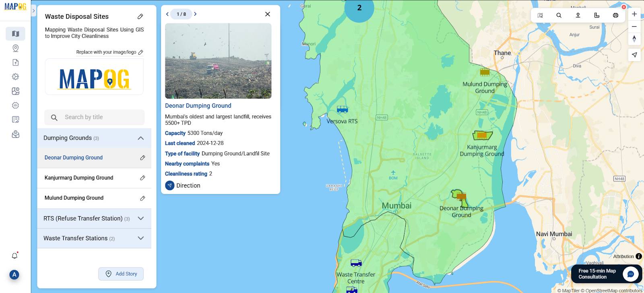Screen dimensions: 644x293
Task: Click the 'Capacity 5300 Tons/day' text
Action: point(194,133)
